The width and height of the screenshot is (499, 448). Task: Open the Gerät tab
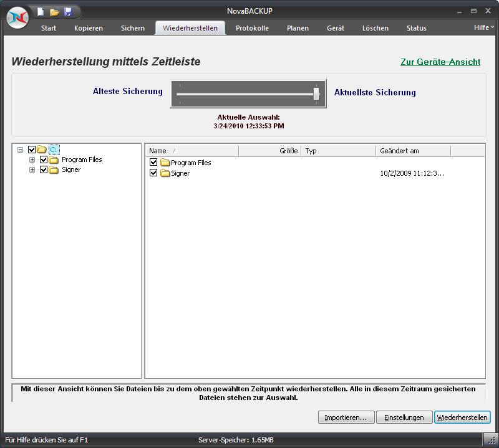click(x=336, y=28)
